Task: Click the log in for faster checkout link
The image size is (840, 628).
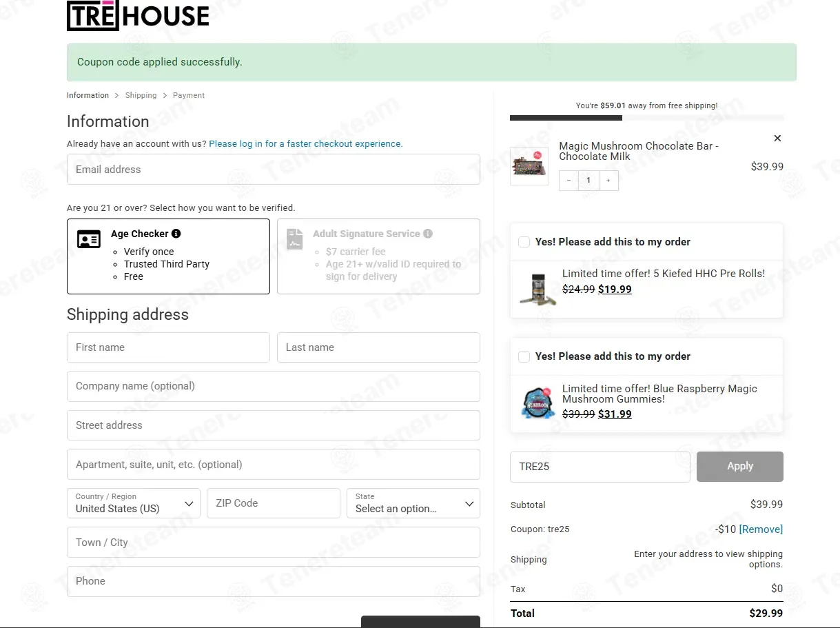Action: (x=306, y=144)
